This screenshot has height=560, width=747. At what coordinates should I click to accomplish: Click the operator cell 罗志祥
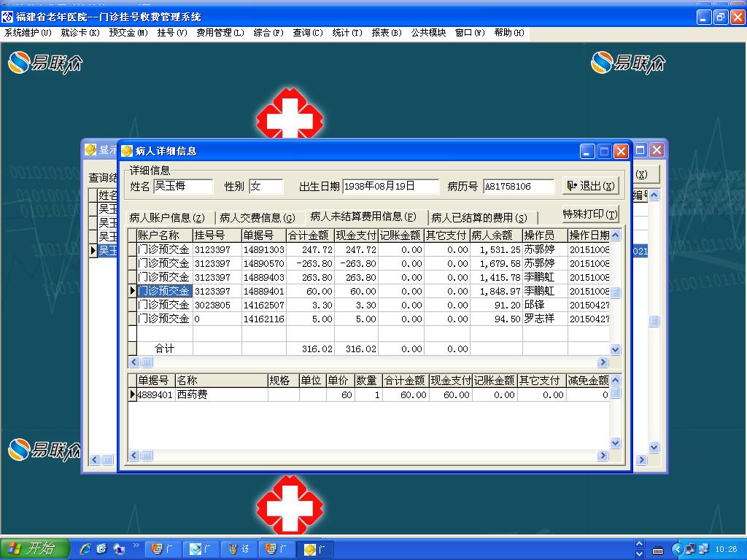[544, 319]
